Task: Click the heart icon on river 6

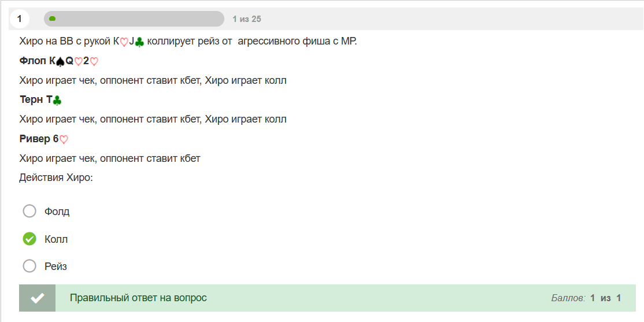Action: point(64,139)
